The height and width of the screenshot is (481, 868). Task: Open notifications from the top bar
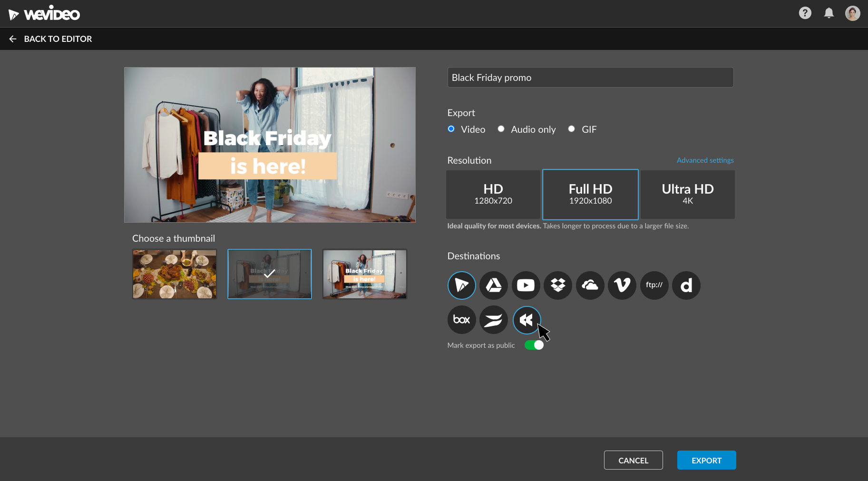click(x=829, y=13)
